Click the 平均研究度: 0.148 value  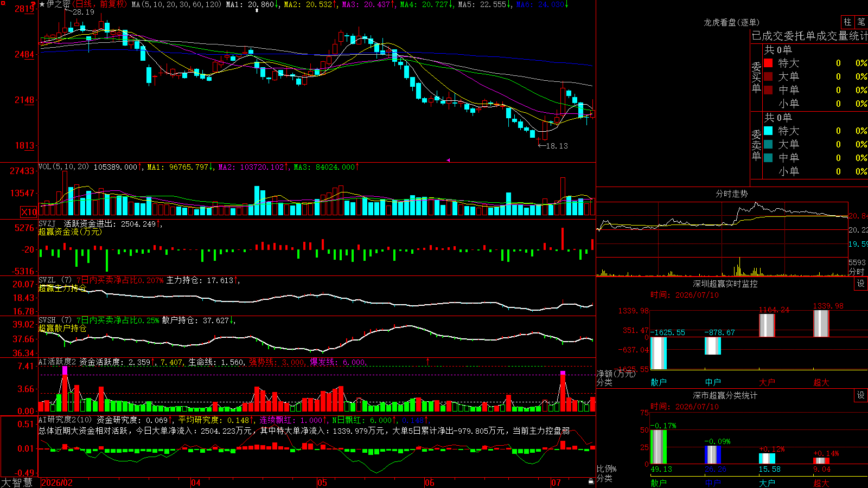click(216, 420)
